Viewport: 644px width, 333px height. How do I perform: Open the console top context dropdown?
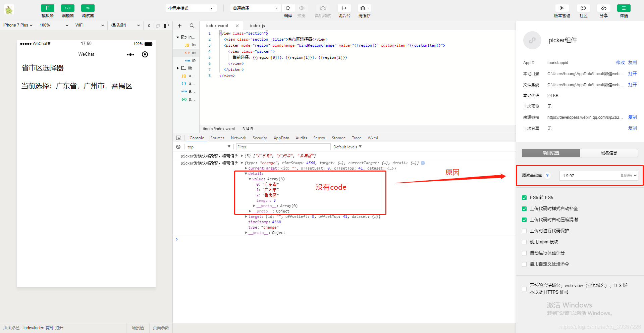click(209, 147)
